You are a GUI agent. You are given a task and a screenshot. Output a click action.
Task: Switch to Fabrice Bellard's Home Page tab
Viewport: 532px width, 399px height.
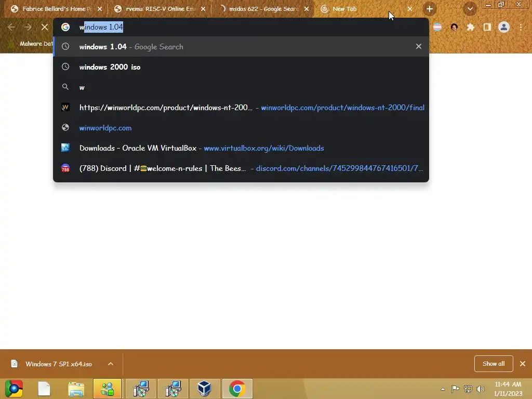pos(51,9)
